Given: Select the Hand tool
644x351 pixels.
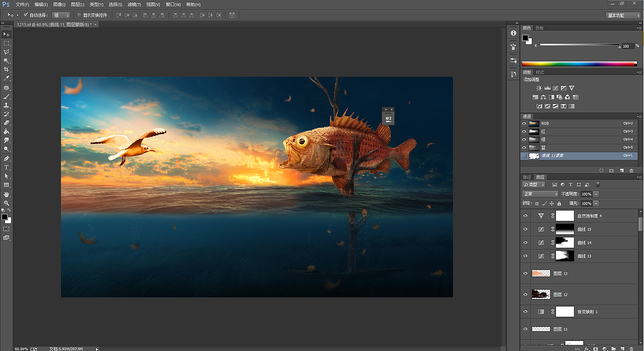Looking at the screenshot, I should [7, 194].
